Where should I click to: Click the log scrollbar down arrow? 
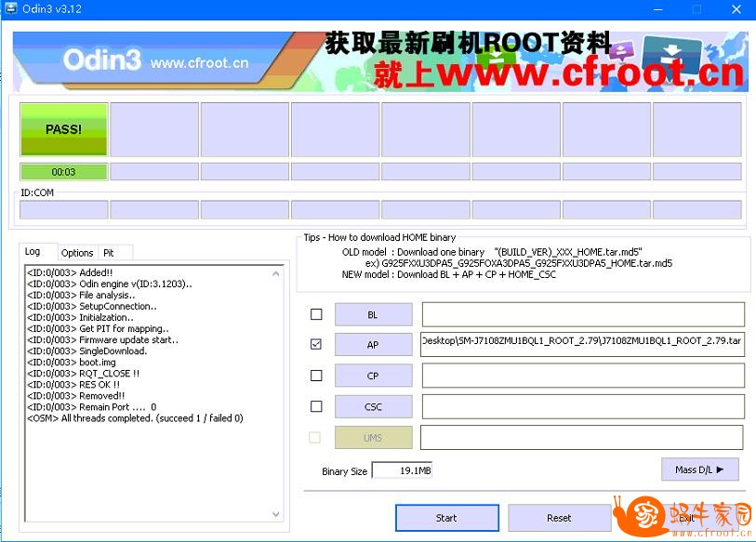(276, 514)
